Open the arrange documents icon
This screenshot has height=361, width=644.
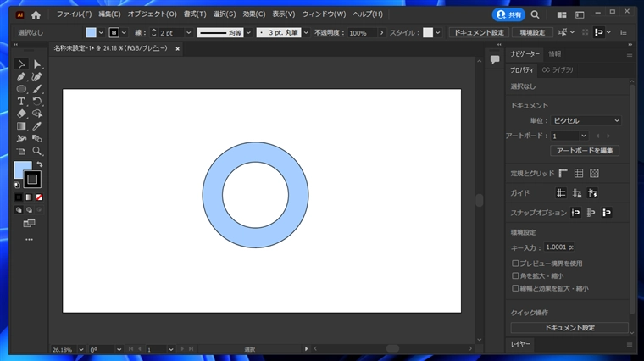[x=562, y=14]
